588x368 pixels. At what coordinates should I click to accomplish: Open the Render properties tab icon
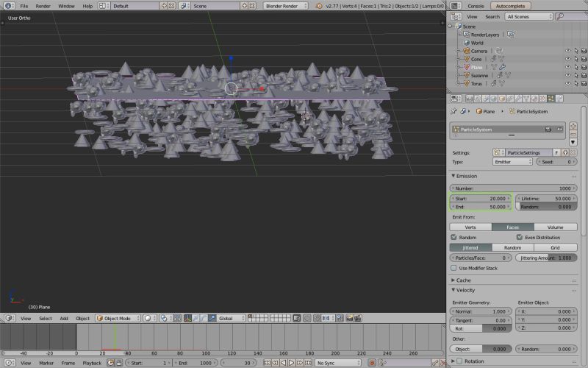pyautogui.click(x=469, y=99)
